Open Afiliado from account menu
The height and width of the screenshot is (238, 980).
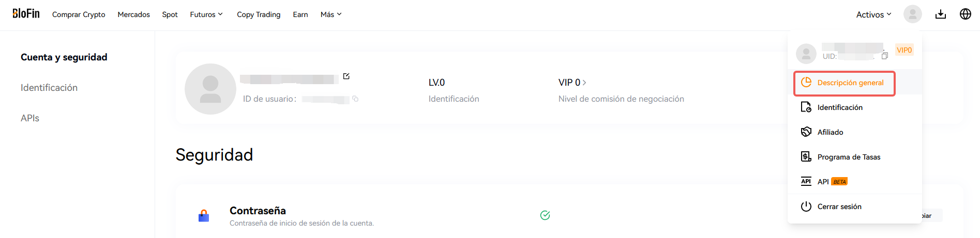point(830,132)
